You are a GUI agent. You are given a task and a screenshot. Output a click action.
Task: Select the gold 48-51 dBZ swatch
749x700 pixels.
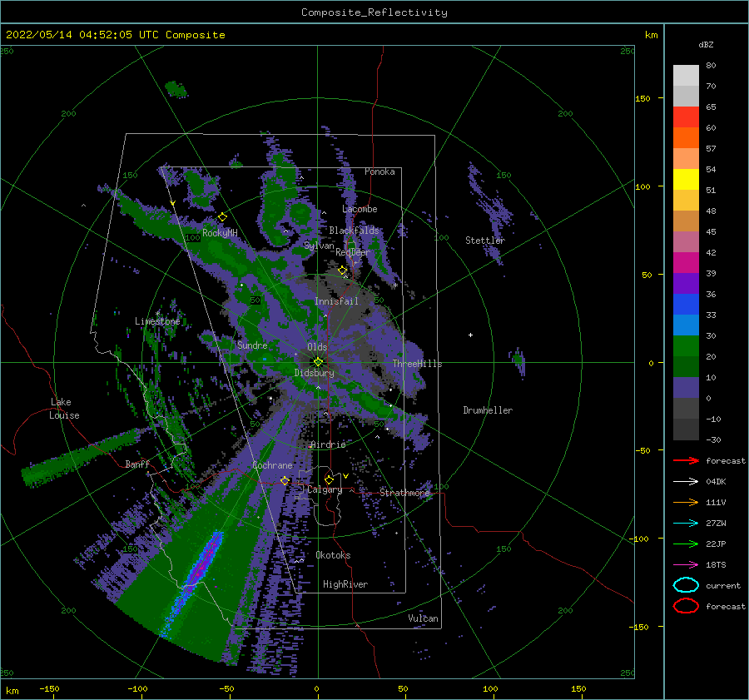(686, 201)
